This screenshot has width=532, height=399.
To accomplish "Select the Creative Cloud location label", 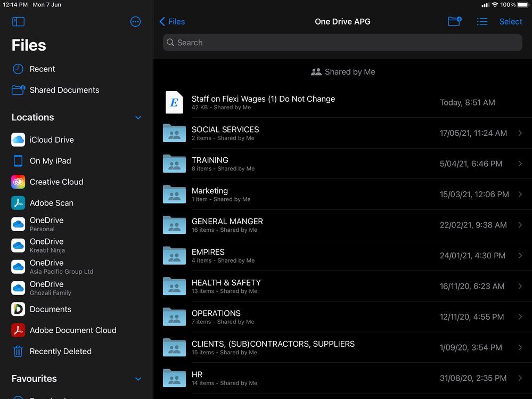I will [x=56, y=182].
